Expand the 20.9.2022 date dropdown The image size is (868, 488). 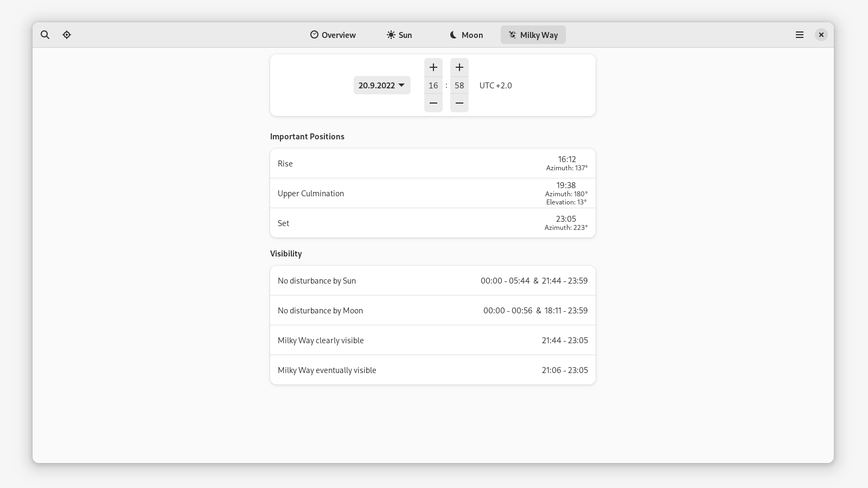pyautogui.click(x=382, y=85)
